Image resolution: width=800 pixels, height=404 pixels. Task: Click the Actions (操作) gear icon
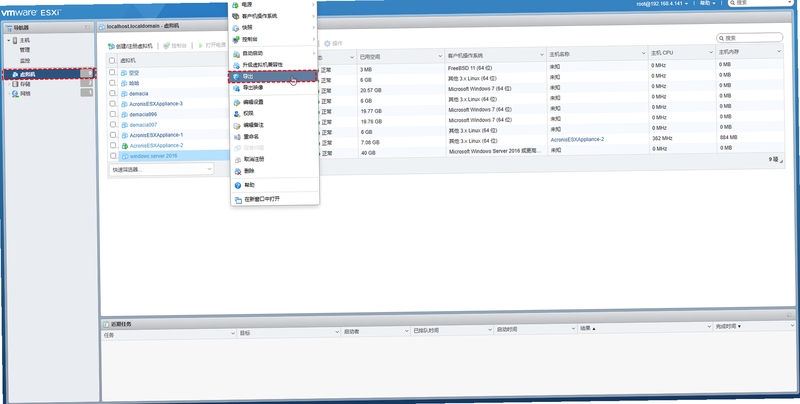tap(327, 43)
